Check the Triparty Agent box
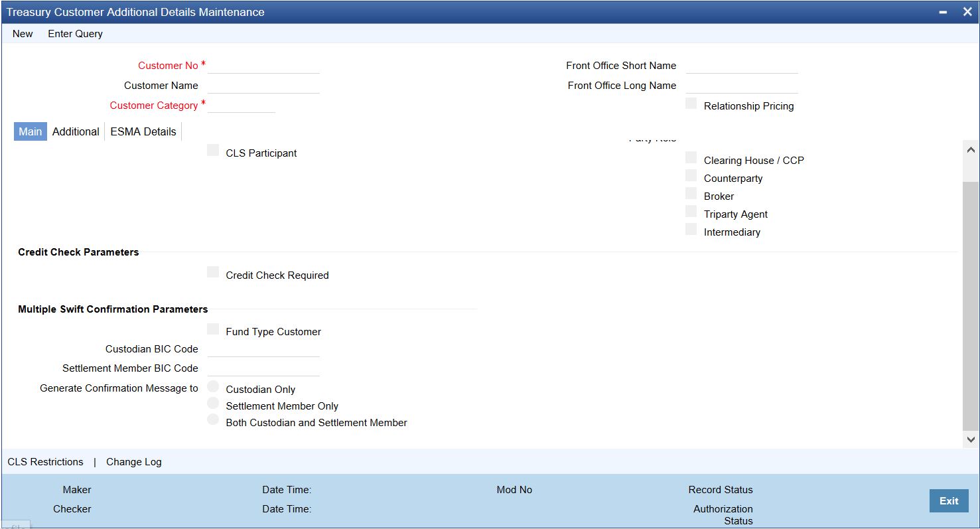The height and width of the screenshot is (529, 980). [691, 212]
